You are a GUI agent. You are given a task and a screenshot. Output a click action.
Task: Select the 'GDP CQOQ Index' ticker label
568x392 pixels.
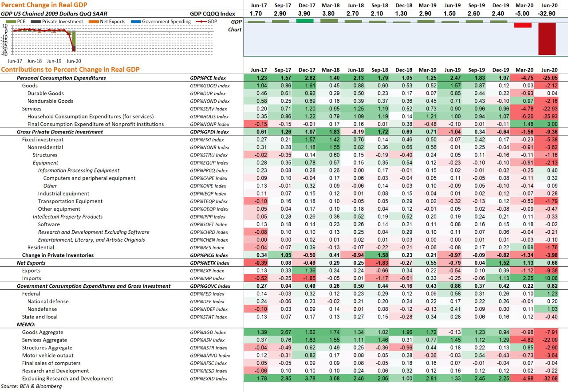213,14
